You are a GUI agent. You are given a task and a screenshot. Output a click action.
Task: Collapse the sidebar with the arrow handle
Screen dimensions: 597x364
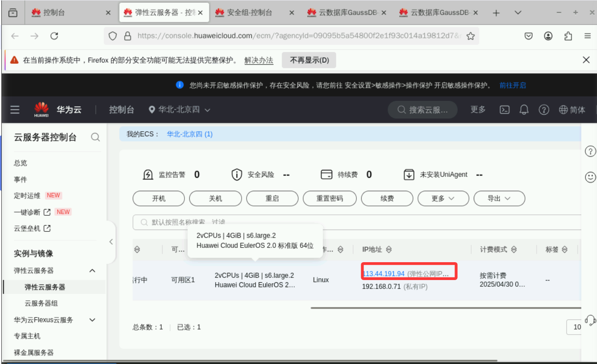point(111,242)
